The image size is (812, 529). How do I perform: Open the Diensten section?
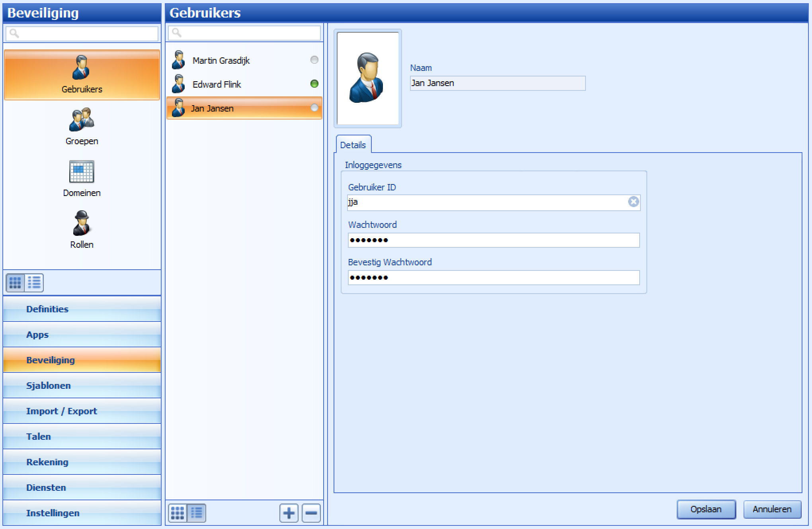click(82, 488)
